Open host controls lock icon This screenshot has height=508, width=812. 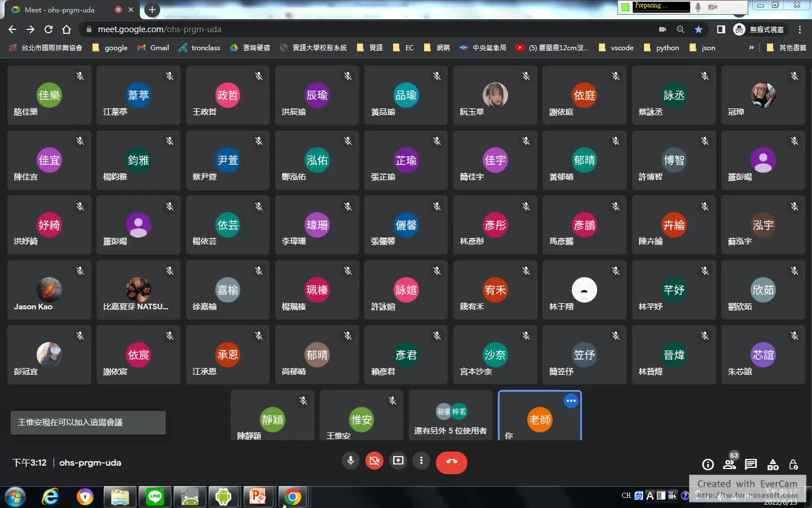793,464
